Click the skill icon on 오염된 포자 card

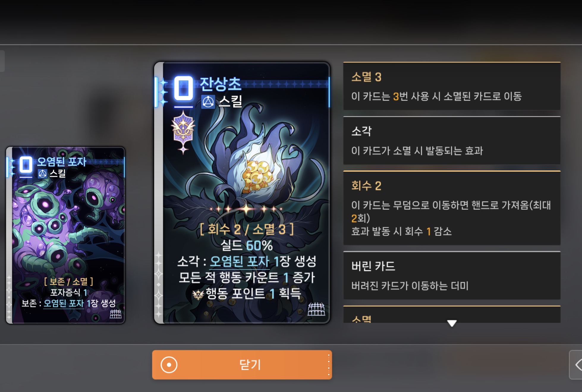tap(43, 173)
